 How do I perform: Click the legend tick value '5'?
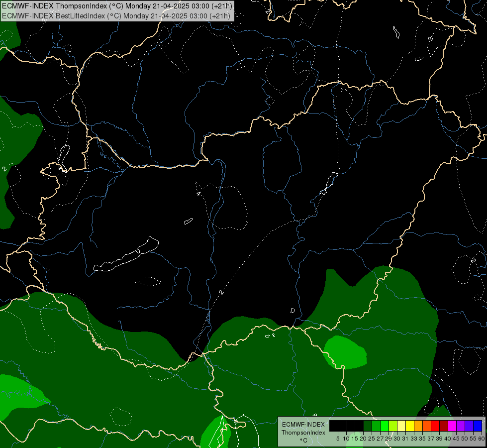click(338, 439)
